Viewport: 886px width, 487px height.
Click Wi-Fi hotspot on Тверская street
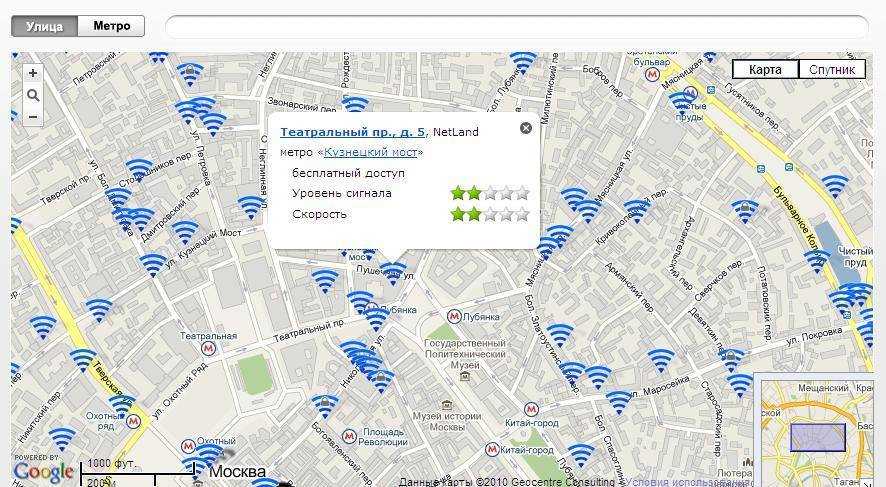tap(83, 360)
